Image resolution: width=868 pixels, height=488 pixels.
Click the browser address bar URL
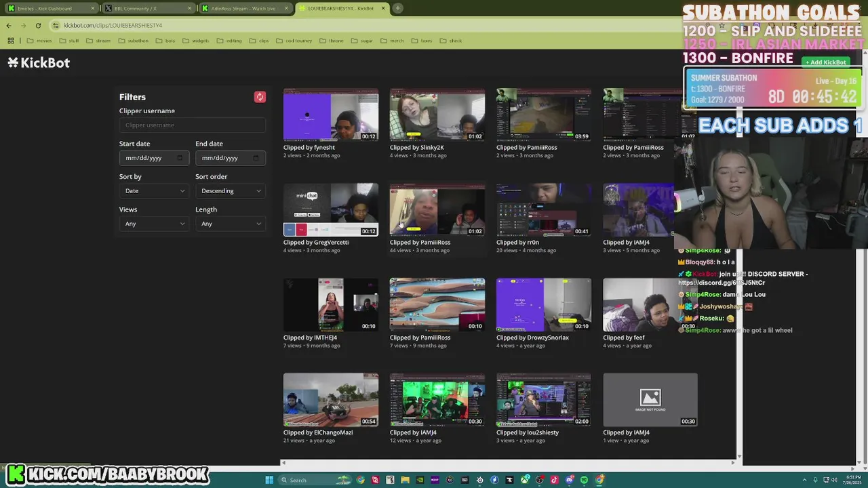click(x=113, y=25)
